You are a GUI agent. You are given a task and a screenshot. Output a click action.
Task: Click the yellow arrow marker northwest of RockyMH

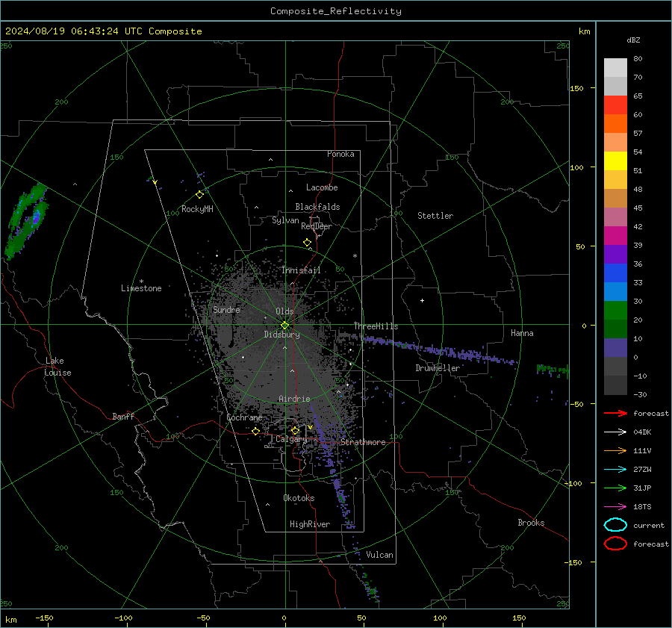(155, 182)
